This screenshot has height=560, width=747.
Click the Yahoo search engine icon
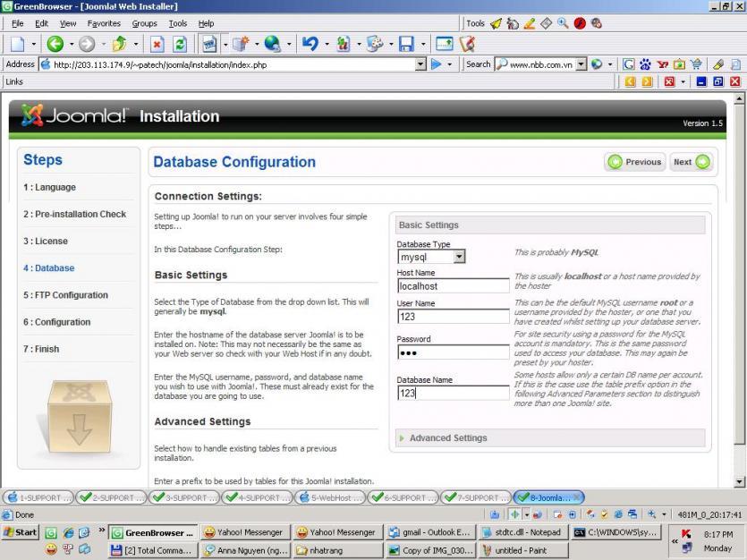coord(662,64)
